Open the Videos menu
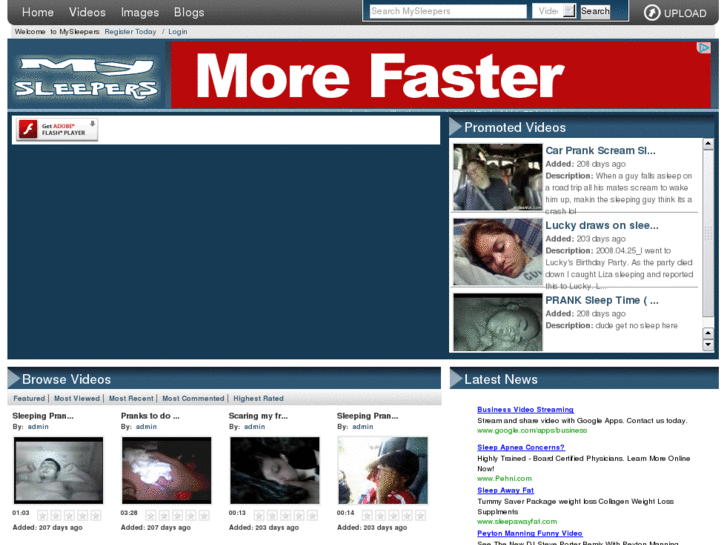Viewport: 727px width, 545px height. tap(87, 12)
